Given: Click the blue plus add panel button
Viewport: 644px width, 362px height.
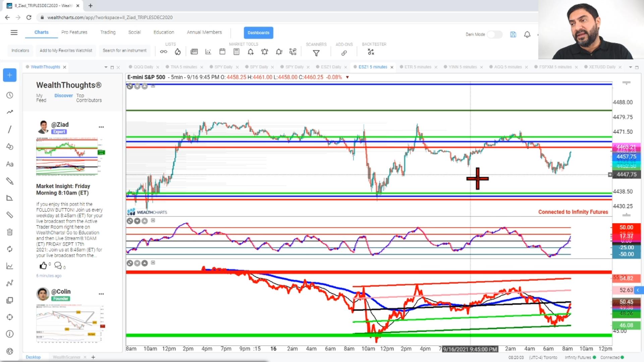Looking at the screenshot, I should pyautogui.click(x=10, y=75).
